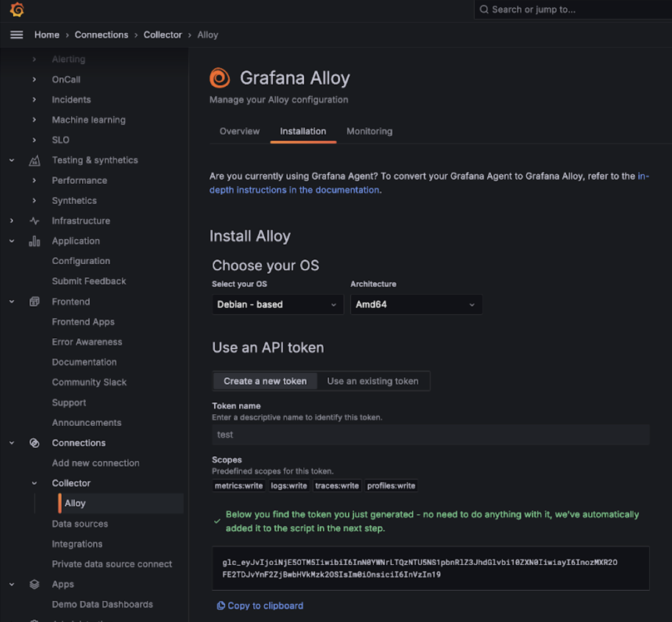Click the Token name input containing 'test'

click(x=430, y=435)
